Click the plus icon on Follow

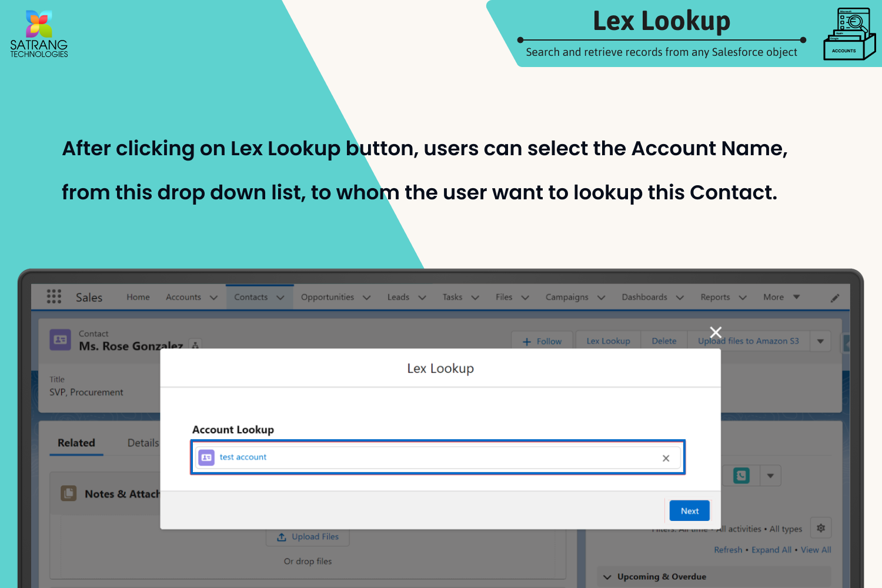tap(527, 342)
